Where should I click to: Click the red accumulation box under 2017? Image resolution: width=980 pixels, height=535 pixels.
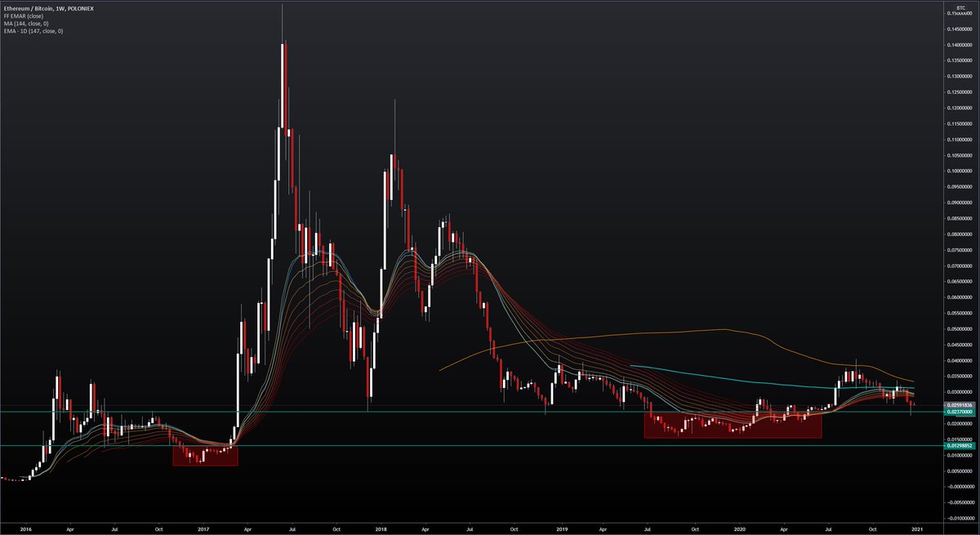(204, 457)
